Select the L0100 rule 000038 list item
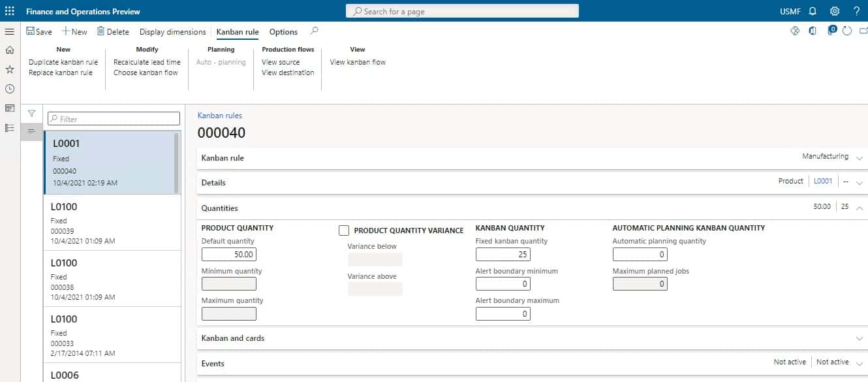This screenshot has height=382, width=868. coord(112,279)
